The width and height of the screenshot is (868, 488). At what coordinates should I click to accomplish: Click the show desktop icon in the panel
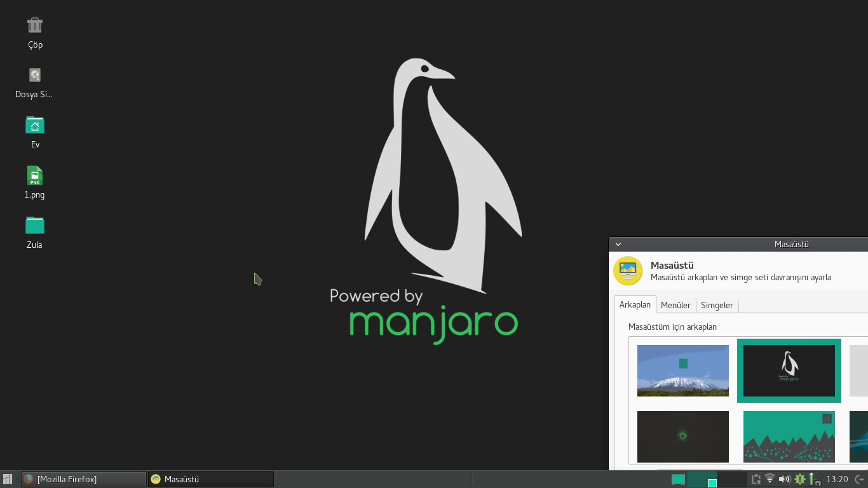[678, 479]
